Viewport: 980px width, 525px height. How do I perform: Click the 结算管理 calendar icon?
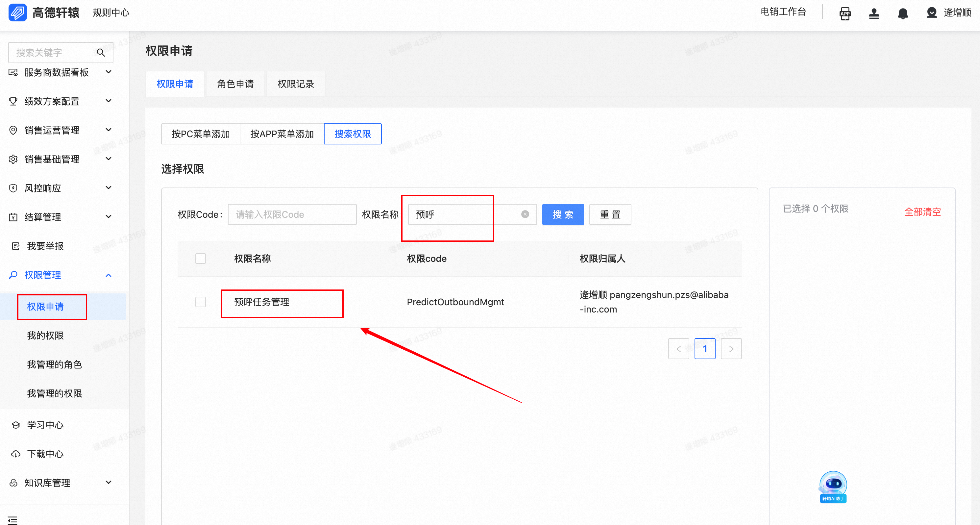(13, 217)
